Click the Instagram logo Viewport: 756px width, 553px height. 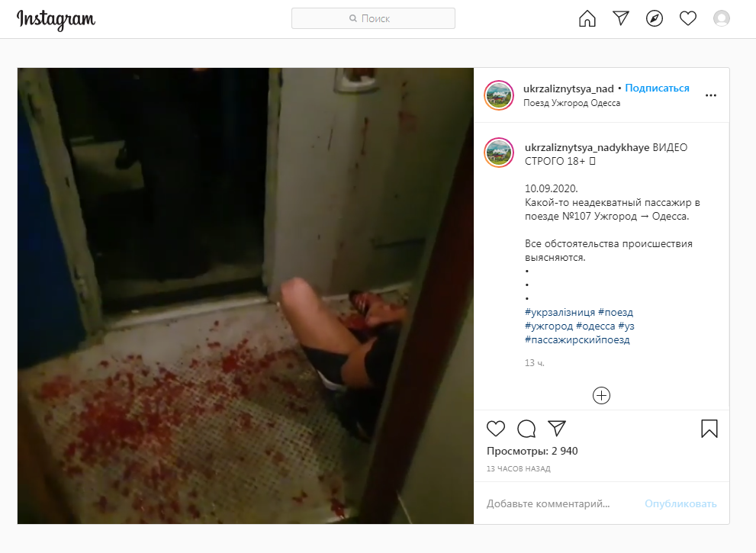click(x=56, y=20)
